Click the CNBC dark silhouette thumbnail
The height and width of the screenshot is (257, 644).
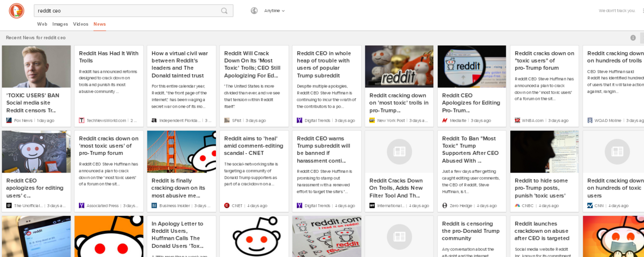pos(544,152)
